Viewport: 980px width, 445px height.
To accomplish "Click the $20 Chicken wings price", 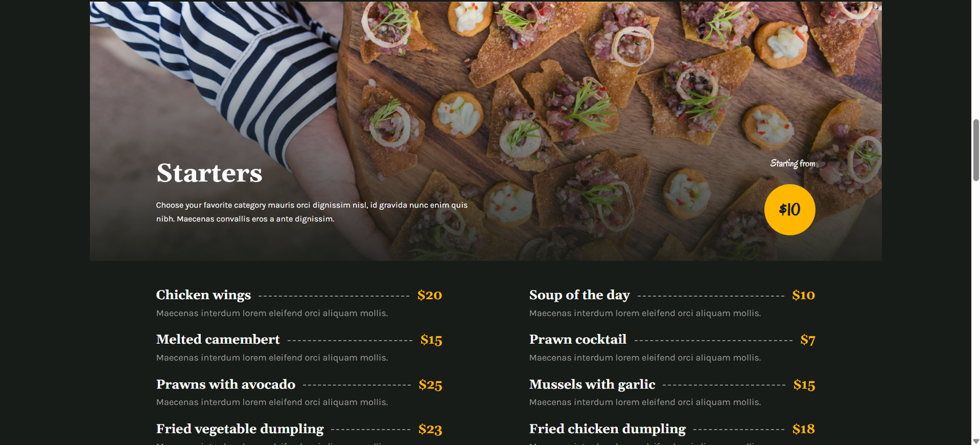I will pyautogui.click(x=429, y=295).
